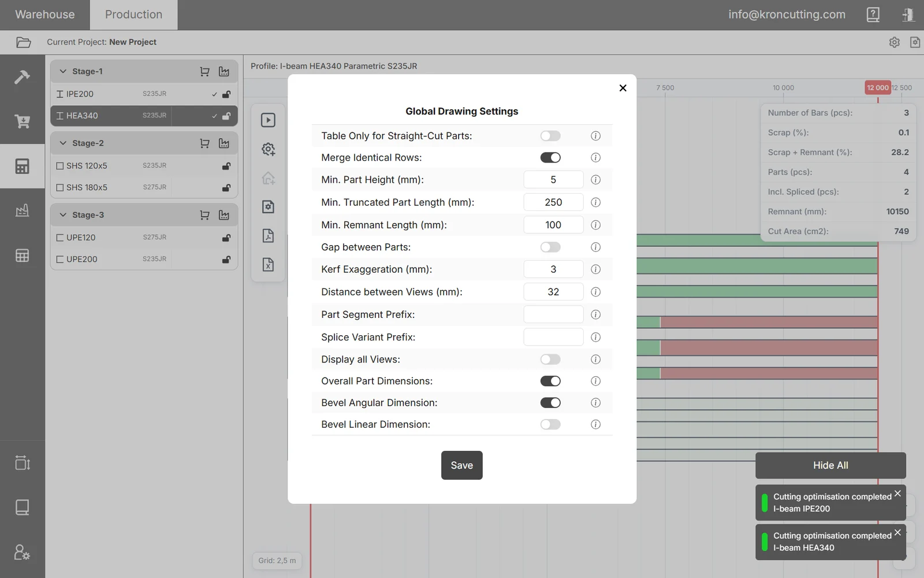Screen dimensions: 924x578
Task: Click Stage-1 factory chart icon
Action: pos(224,72)
